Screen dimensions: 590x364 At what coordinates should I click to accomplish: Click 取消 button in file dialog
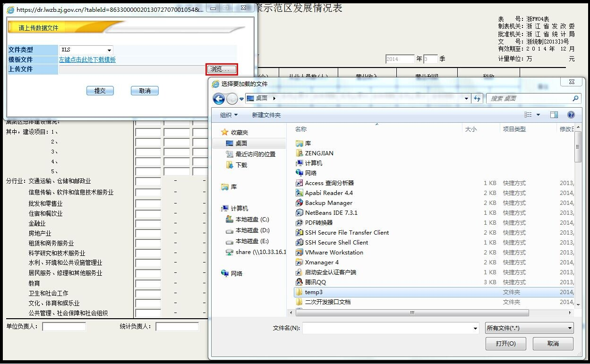click(x=553, y=343)
